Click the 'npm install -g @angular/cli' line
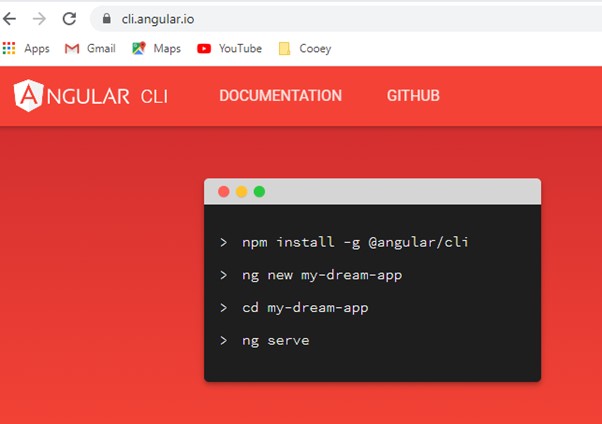This screenshot has height=424, width=602. pos(355,242)
